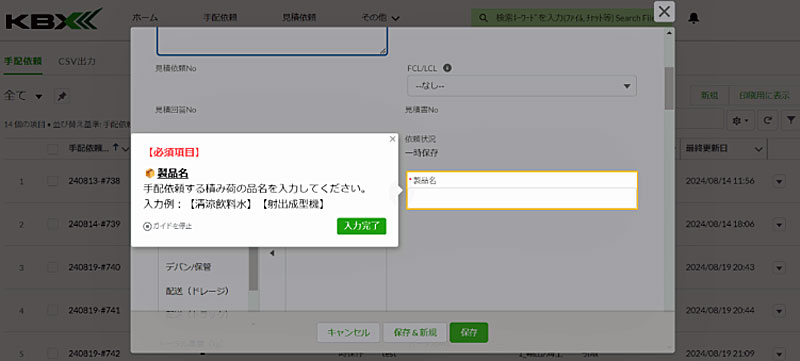Open the filter funnel icon
Image resolution: width=800 pixels, height=361 pixels.
click(791, 120)
